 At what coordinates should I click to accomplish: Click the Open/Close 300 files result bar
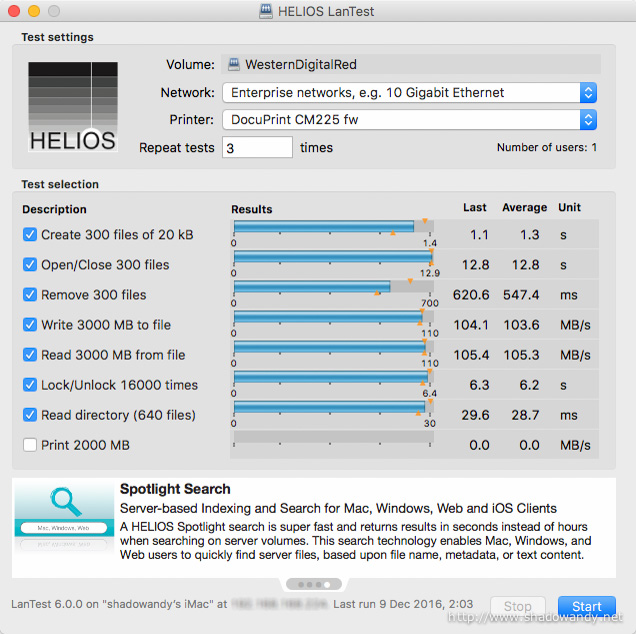pyautogui.click(x=333, y=256)
